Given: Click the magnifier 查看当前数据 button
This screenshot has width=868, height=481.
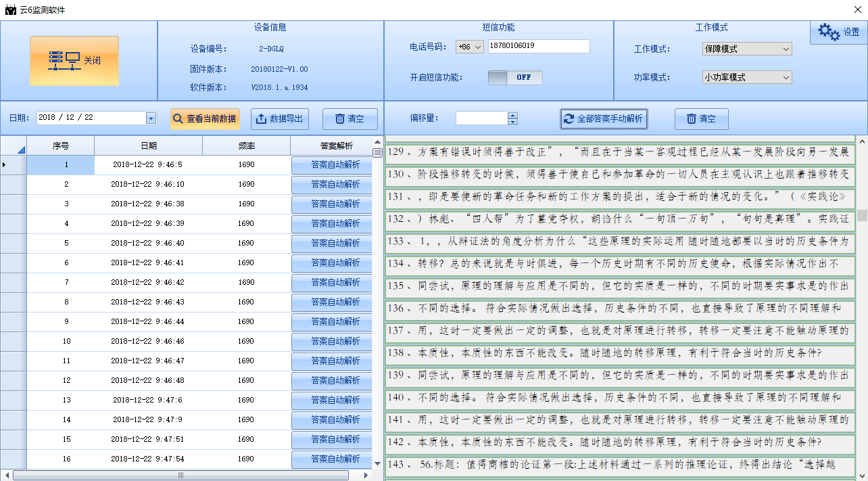Looking at the screenshot, I should click(205, 118).
